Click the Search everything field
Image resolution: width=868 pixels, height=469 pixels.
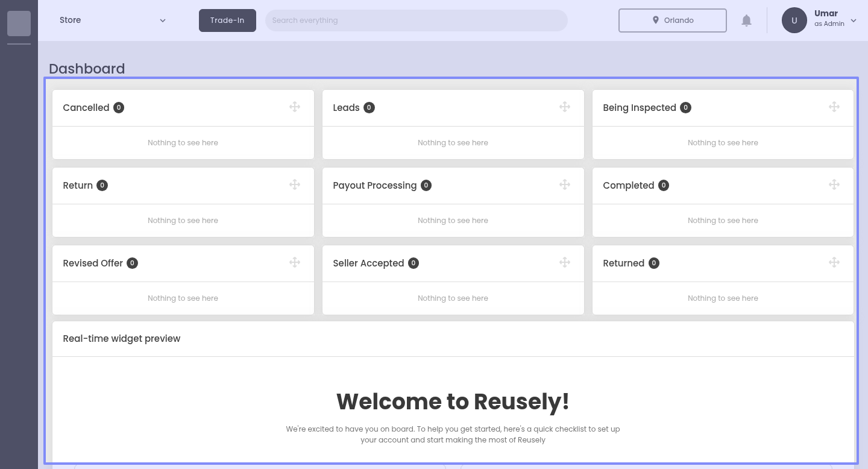[x=416, y=20]
